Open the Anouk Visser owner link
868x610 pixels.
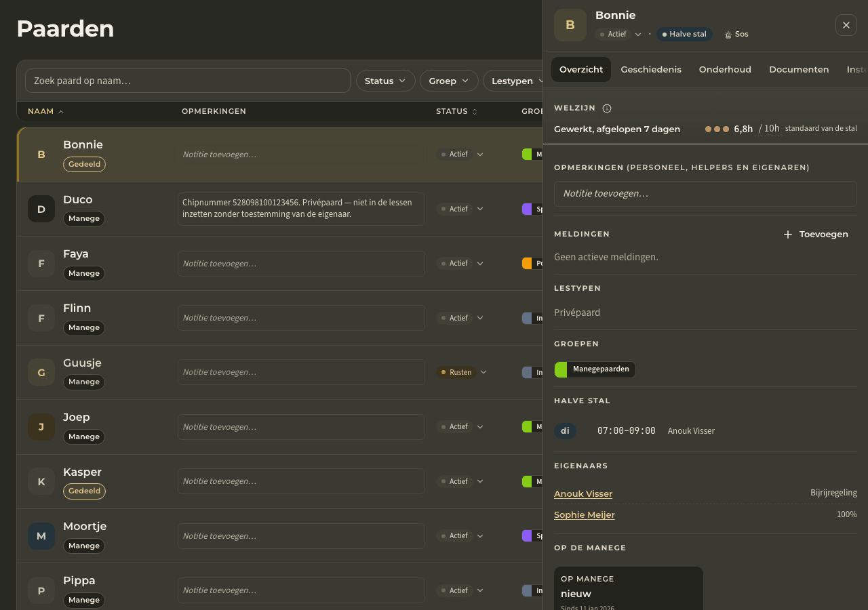583,494
